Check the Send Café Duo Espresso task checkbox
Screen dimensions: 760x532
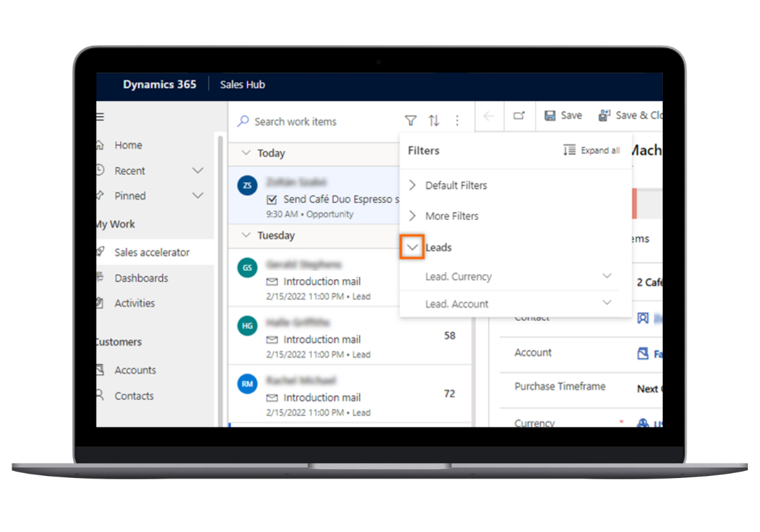click(x=272, y=200)
